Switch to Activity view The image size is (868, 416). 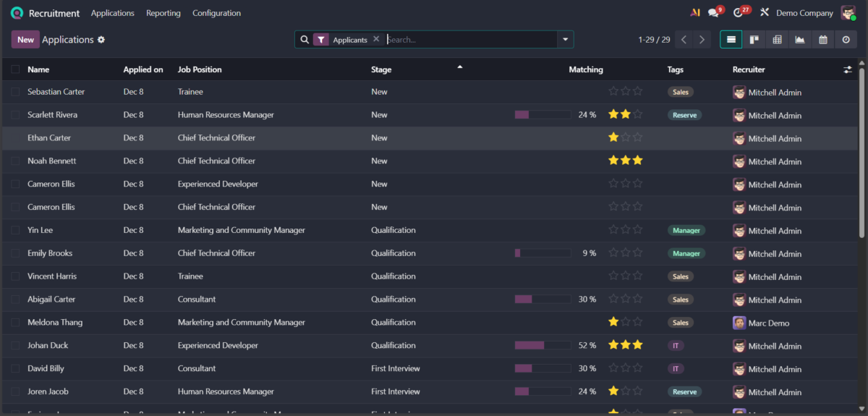846,40
